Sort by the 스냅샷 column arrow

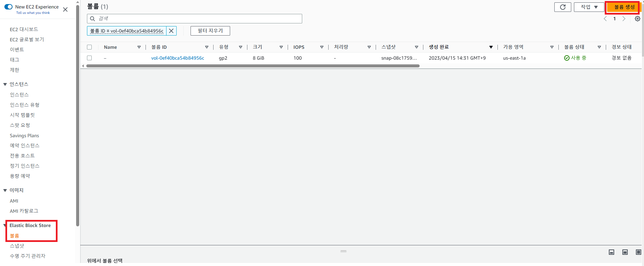417,47
